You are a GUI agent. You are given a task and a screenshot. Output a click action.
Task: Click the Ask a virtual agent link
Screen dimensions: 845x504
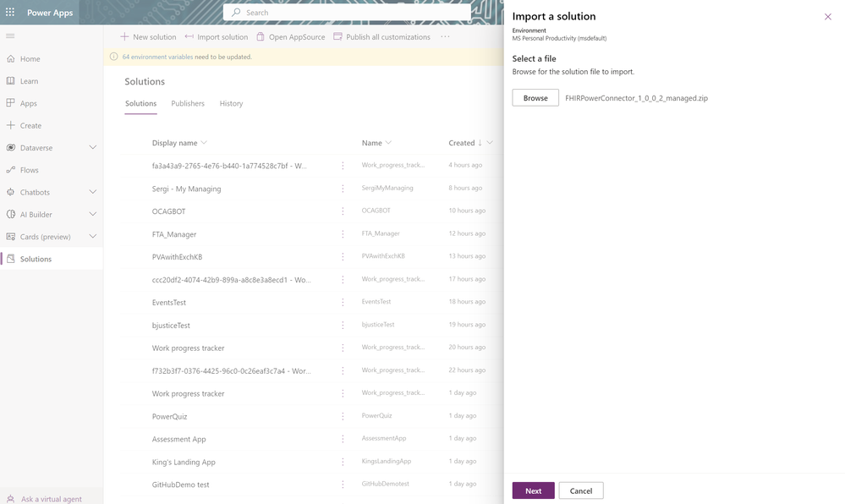pos(52,499)
